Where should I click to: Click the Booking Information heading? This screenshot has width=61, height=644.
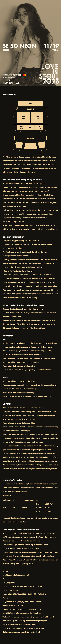click(13, 237)
